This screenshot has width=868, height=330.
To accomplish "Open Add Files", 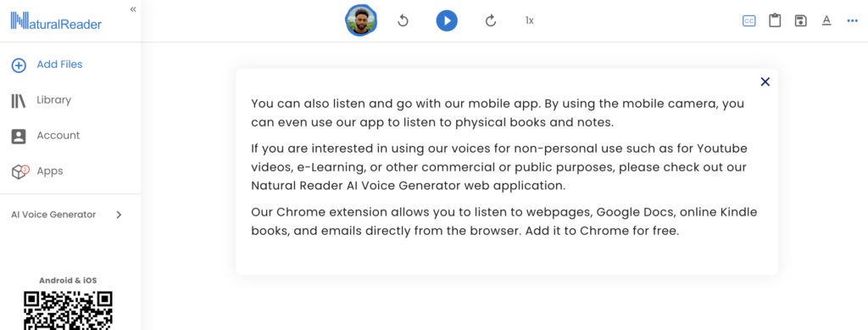I will [x=60, y=64].
